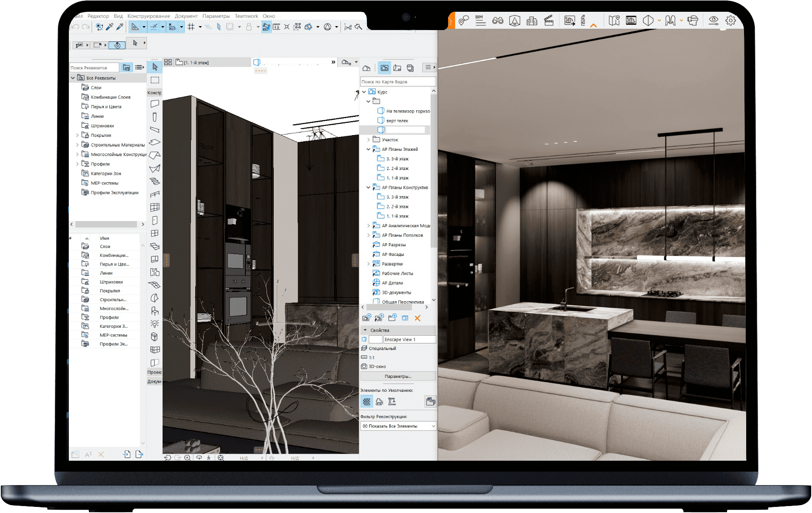The width and height of the screenshot is (812, 513).
Task: Select the Lamp tool in the toolbox
Action: pyautogui.click(x=155, y=324)
